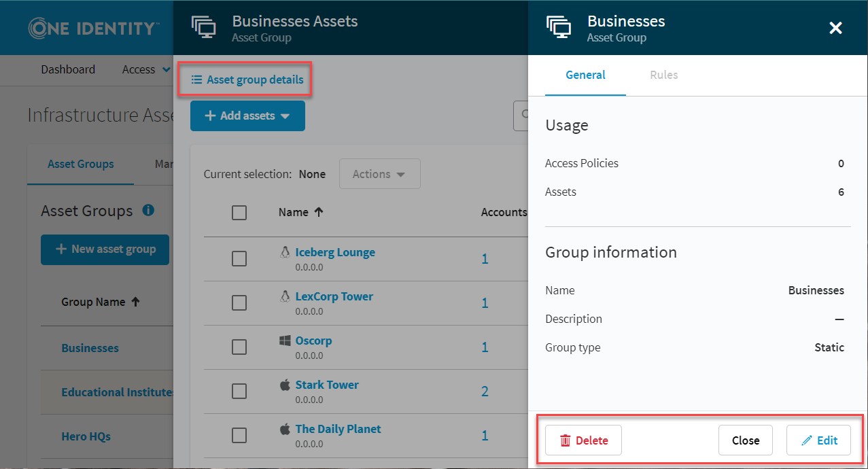
Task: Check the Stark Tower row checkbox
Action: [239, 392]
